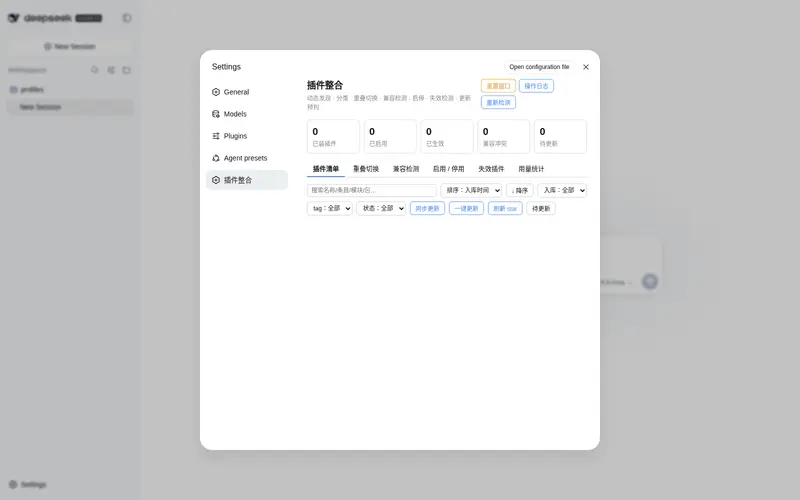Switch to the 用量统计 tab
This screenshot has height=500, width=800.
click(x=531, y=169)
